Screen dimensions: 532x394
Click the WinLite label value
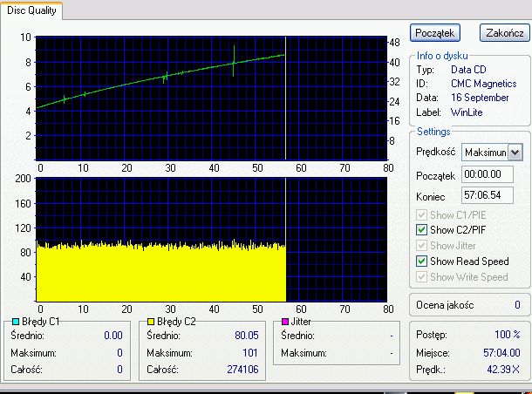point(467,112)
